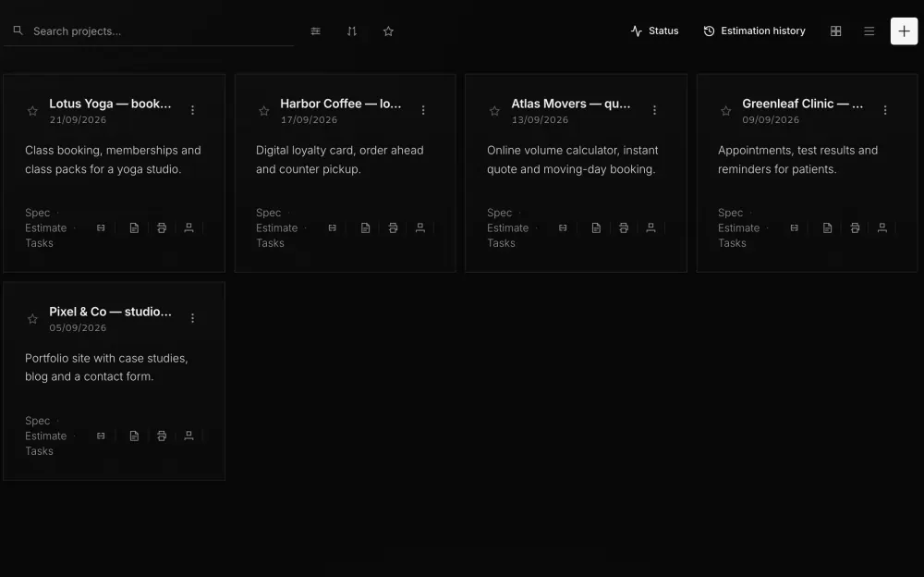Image resolution: width=924 pixels, height=577 pixels.
Task: Click the date 21/09/2026
Action: tap(78, 120)
